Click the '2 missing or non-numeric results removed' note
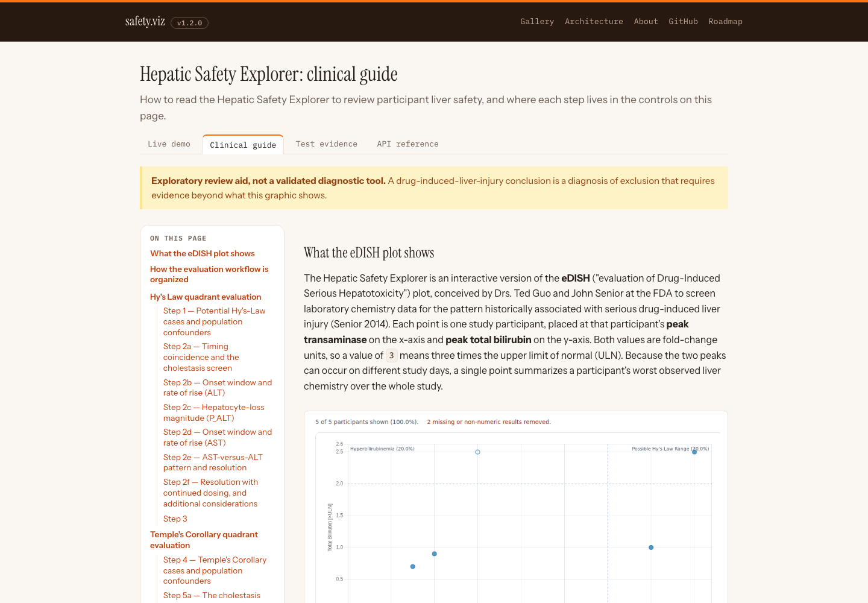This screenshot has width=868, height=603. pyautogui.click(x=489, y=422)
